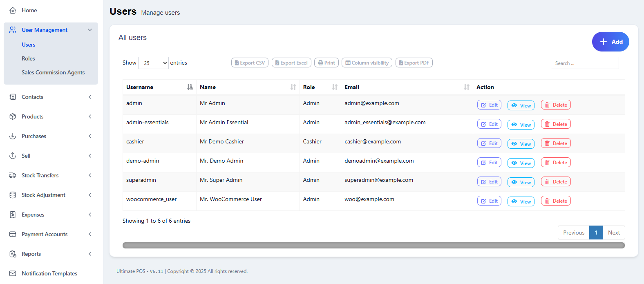Export the users table to Excel
Image resolution: width=644 pixels, height=284 pixels.
point(291,63)
